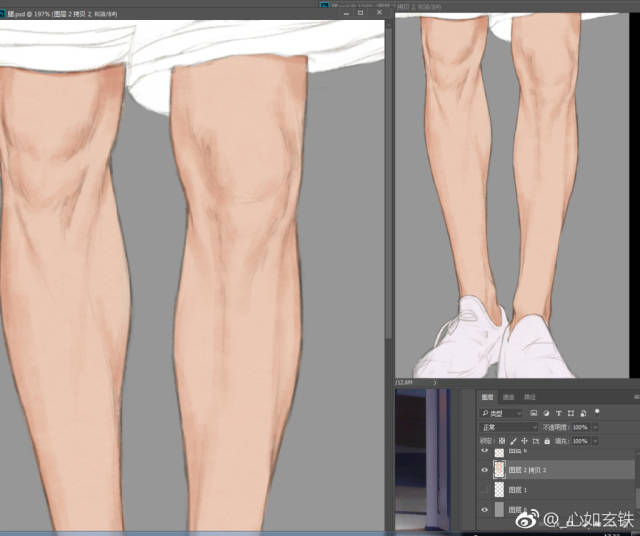Click the lock image pixels brush icon

[x=513, y=440]
